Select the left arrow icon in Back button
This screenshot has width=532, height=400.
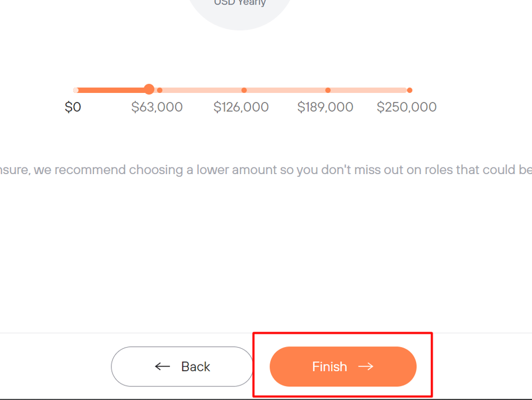point(162,366)
